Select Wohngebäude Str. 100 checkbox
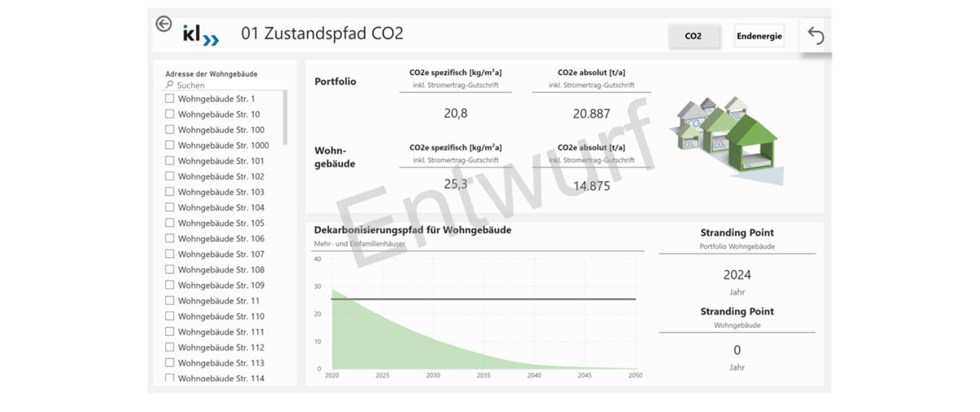980x412 pixels. coord(170,129)
